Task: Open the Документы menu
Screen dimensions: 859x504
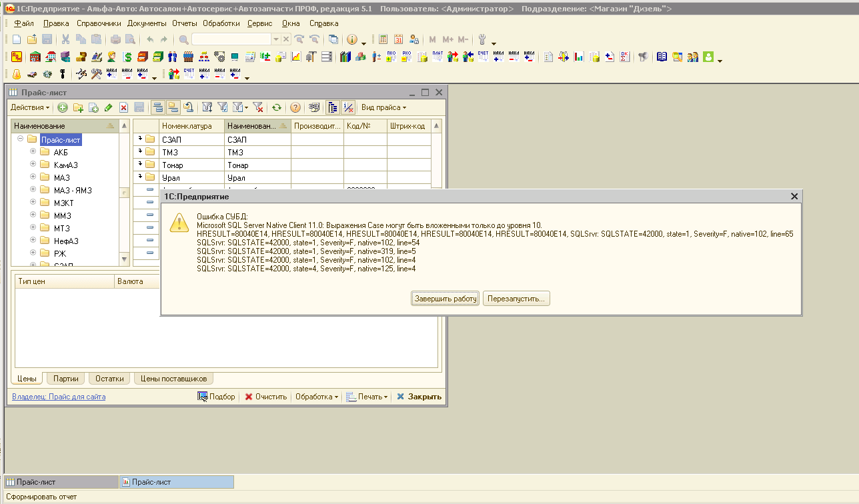Action: tap(147, 23)
